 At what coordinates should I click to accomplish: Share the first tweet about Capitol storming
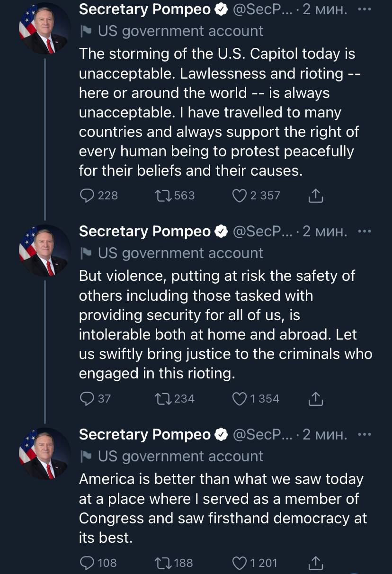tap(315, 196)
